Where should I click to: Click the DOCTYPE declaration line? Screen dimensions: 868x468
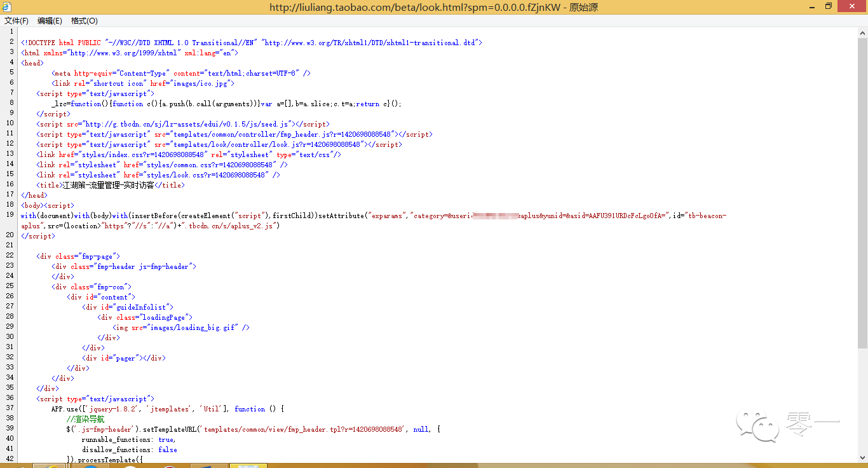(252, 43)
